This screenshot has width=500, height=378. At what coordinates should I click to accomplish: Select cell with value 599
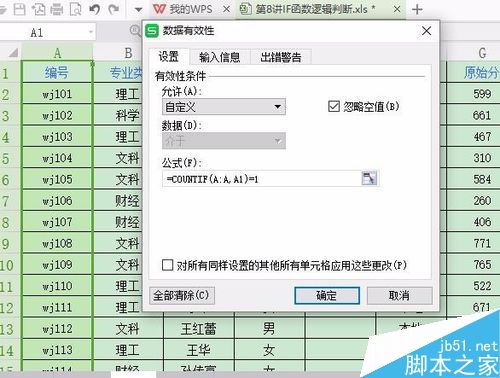tap(473, 94)
